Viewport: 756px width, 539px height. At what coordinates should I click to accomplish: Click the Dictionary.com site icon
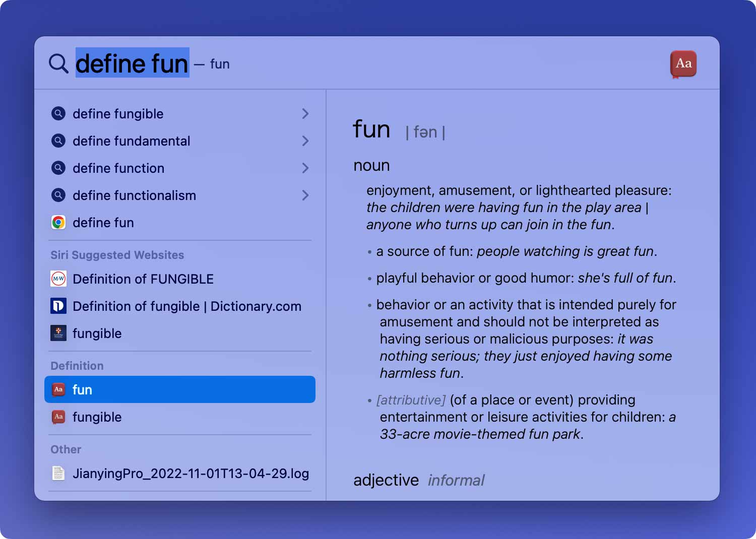(x=58, y=306)
